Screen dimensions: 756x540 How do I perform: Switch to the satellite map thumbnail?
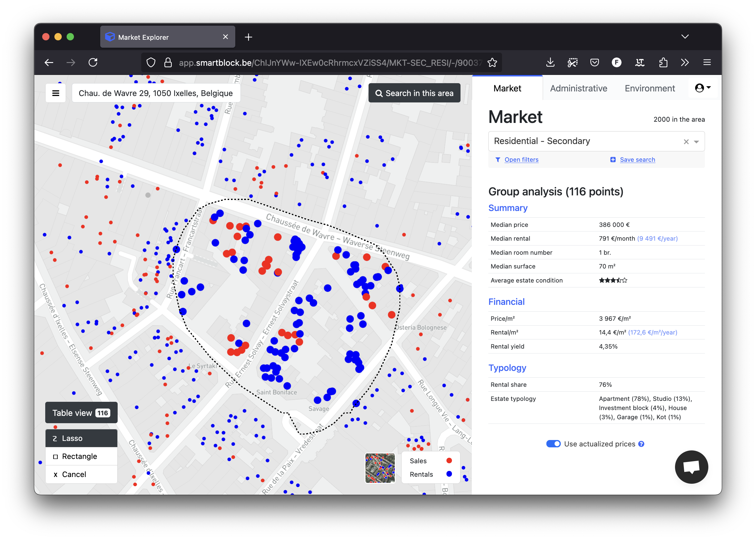point(380,468)
